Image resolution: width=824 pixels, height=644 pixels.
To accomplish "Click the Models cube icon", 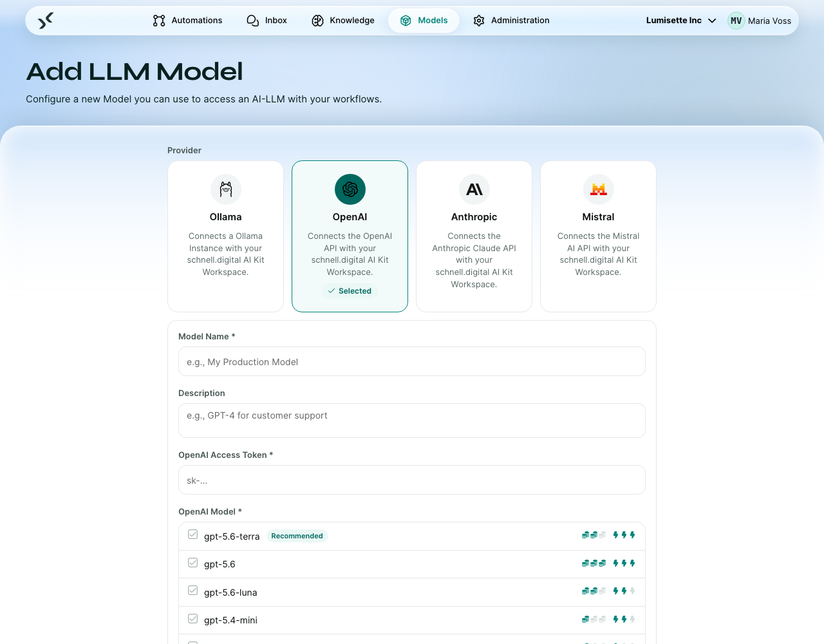I will pos(406,21).
